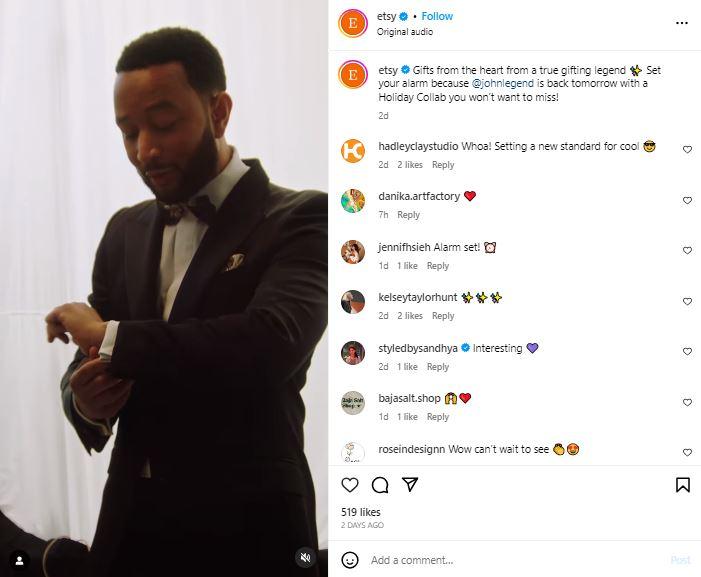Image resolution: width=701 pixels, height=577 pixels.
Task: Like the post with the heart icon
Action: 350,485
